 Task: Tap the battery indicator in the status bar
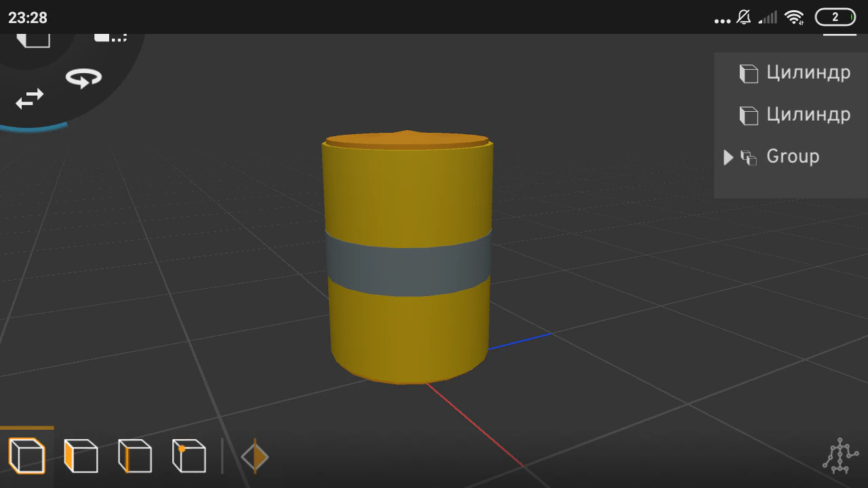pos(835,18)
